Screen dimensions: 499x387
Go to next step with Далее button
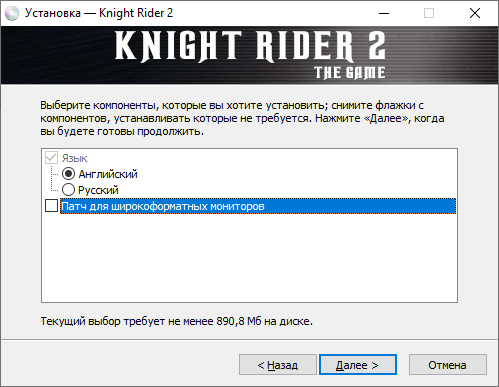pyautogui.click(x=358, y=365)
